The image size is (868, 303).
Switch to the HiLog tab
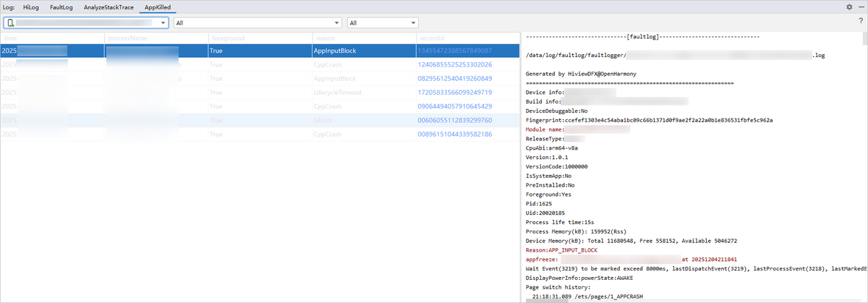click(31, 7)
